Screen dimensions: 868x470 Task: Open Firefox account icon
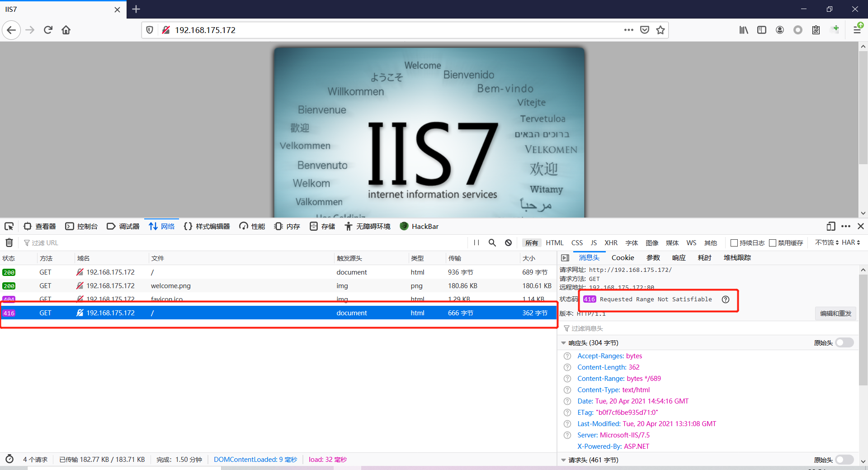(x=780, y=30)
